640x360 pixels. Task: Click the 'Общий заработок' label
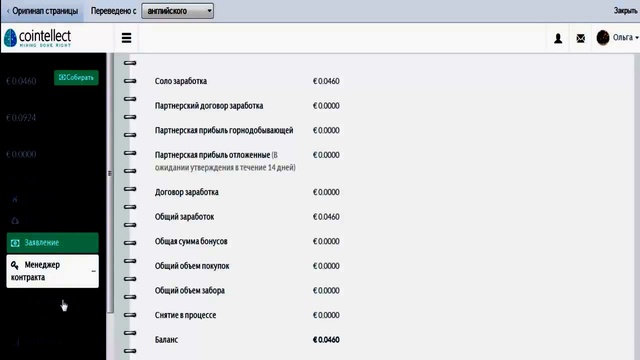[184, 217]
